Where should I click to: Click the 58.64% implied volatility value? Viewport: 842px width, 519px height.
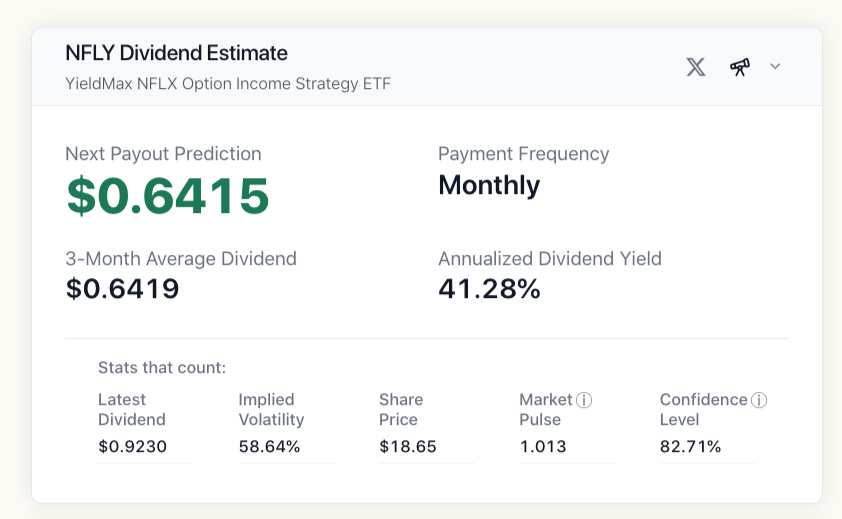(x=269, y=446)
